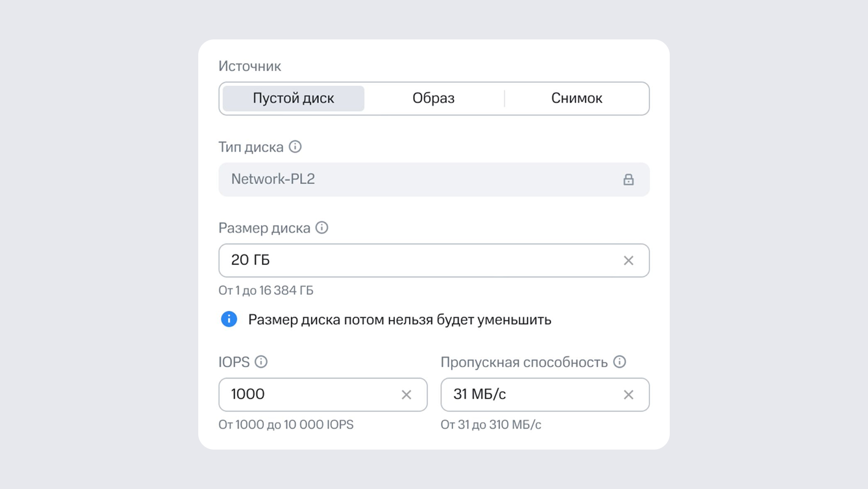
Task: Click the disk size warning message text
Action: pos(399,320)
